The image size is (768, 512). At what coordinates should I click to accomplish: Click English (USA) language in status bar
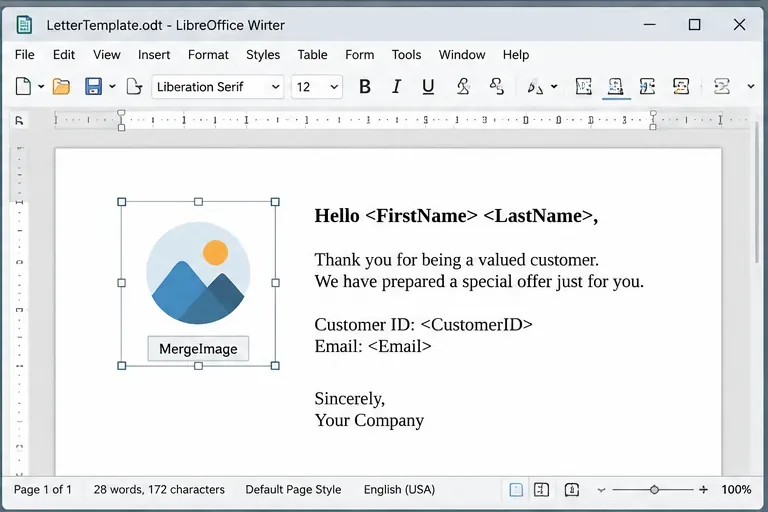coord(399,489)
